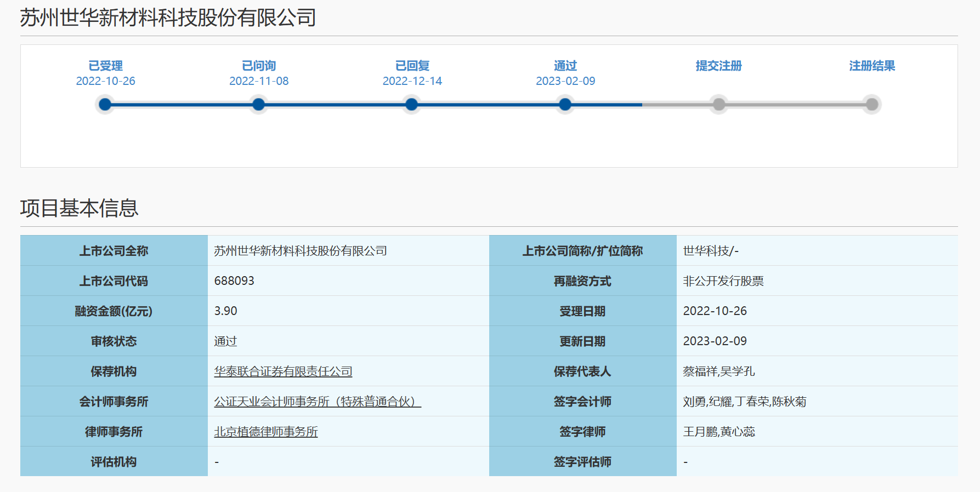The image size is (980, 492).
Task: Click the 已回复 timeline node dot
Action: click(x=411, y=104)
